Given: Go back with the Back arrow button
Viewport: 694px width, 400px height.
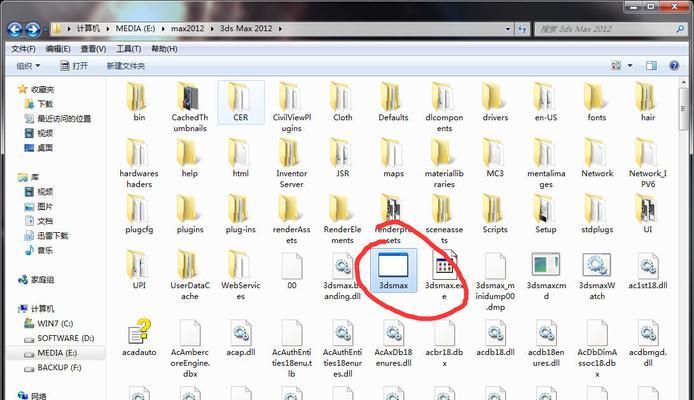Looking at the screenshot, I should [x=15, y=29].
